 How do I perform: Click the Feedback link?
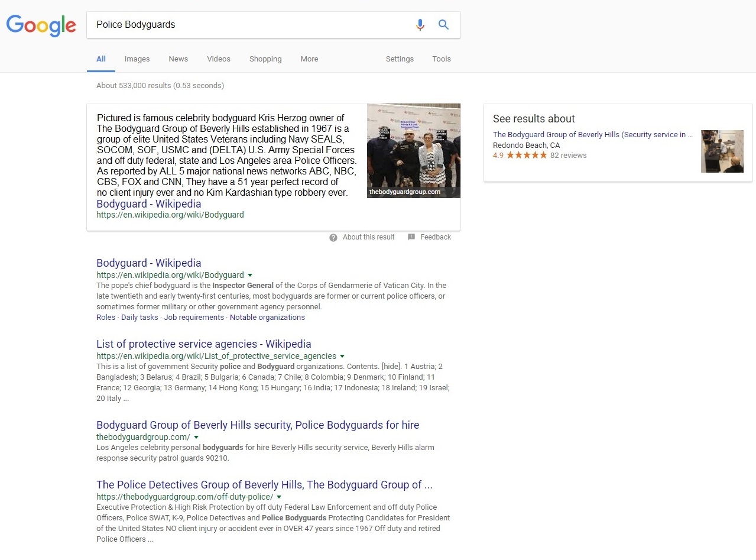(x=436, y=237)
